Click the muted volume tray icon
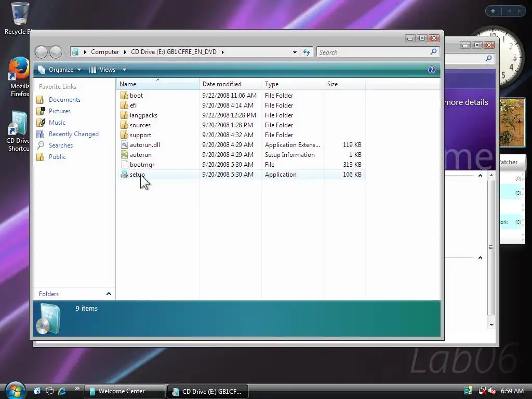The height and width of the screenshot is (399, 532). click(x=492, y=391)
